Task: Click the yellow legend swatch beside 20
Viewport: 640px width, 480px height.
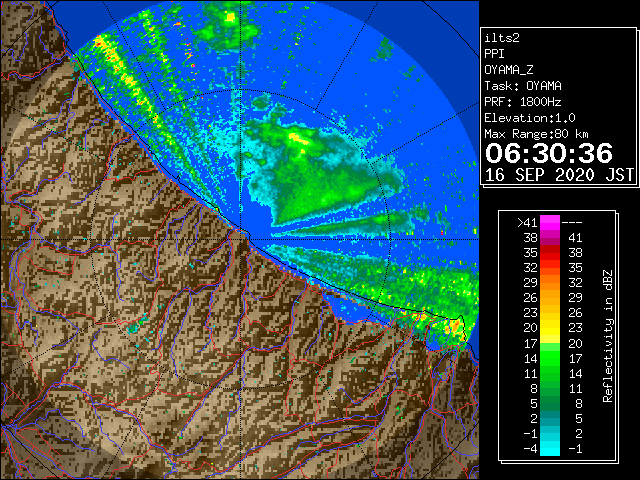Action: tap(550, 328)
